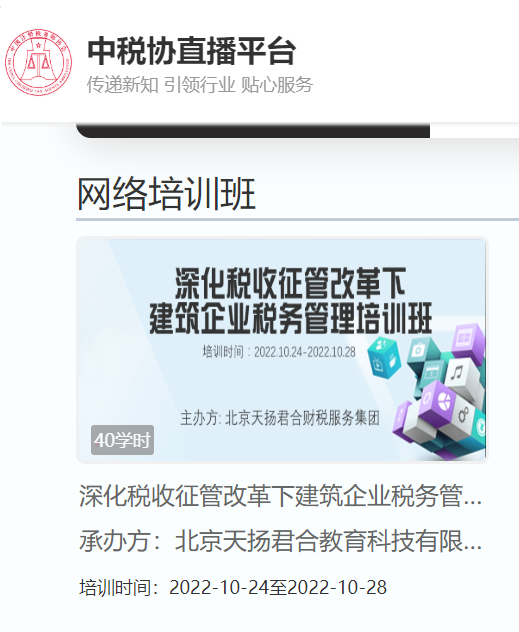Click the teal TV play cube icon

(x=384, y=359)
